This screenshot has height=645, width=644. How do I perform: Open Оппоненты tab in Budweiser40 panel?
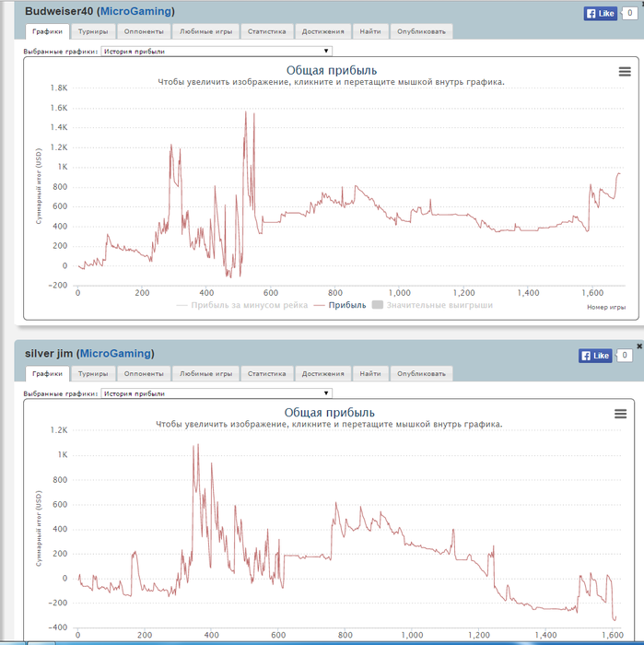[x=144, y=31]
